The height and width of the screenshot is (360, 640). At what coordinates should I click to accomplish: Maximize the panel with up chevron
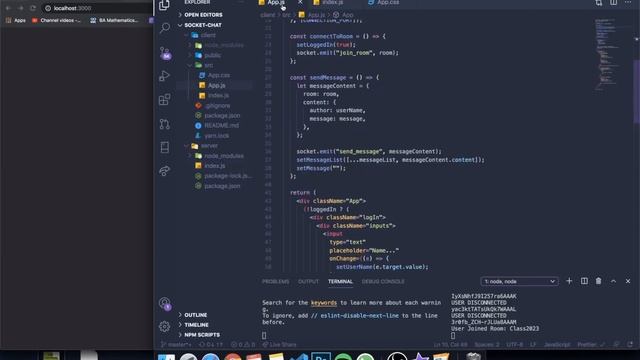[613, 281]
